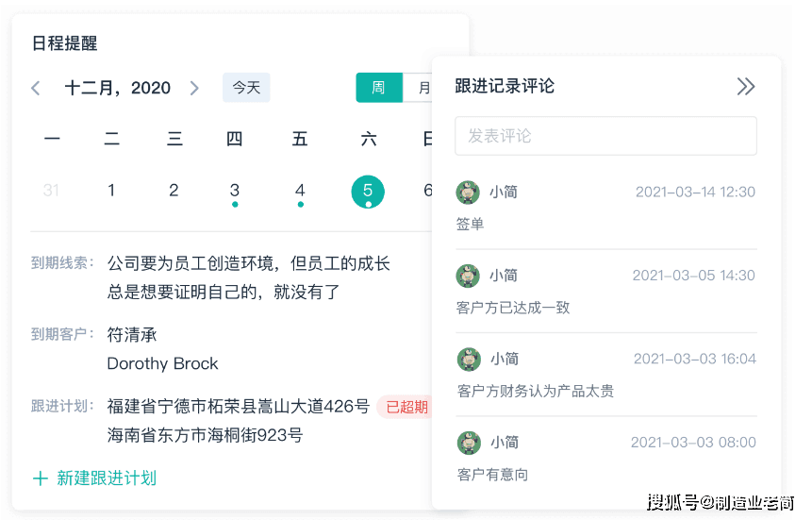Viewport: 812px width, 520px height.
Task: Select calendar date 3
Action: (235, 191)
